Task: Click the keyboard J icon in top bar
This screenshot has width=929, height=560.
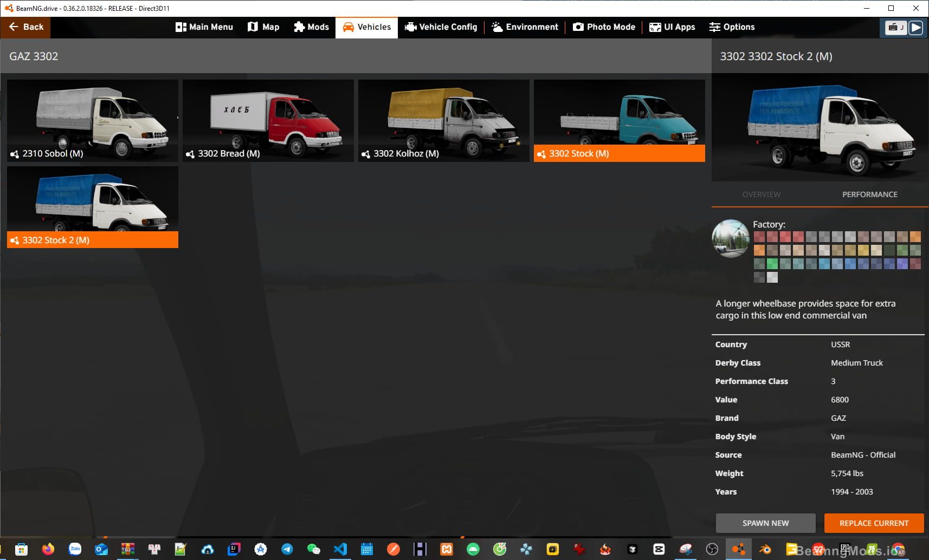Action: click(896, 28)
